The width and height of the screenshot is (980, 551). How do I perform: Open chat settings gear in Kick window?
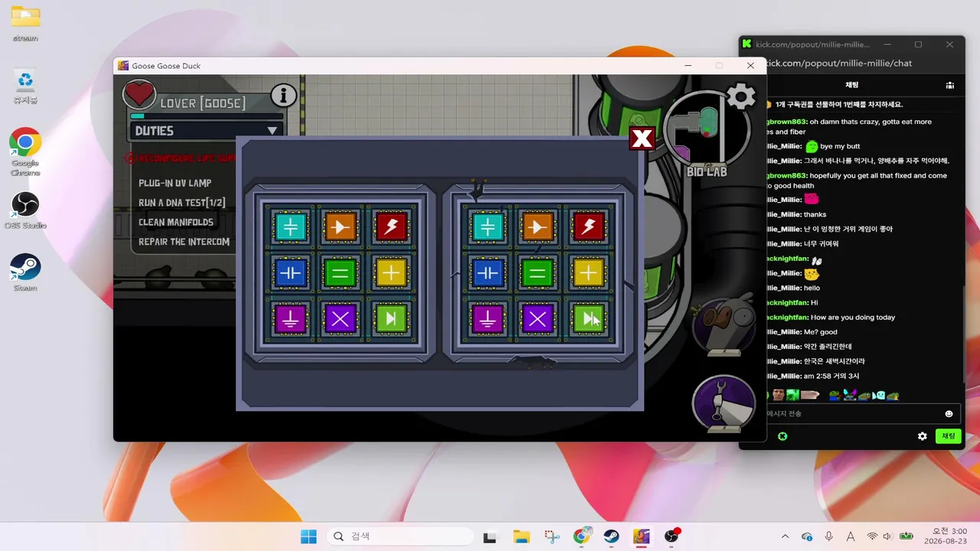click(x=923, y=436)
